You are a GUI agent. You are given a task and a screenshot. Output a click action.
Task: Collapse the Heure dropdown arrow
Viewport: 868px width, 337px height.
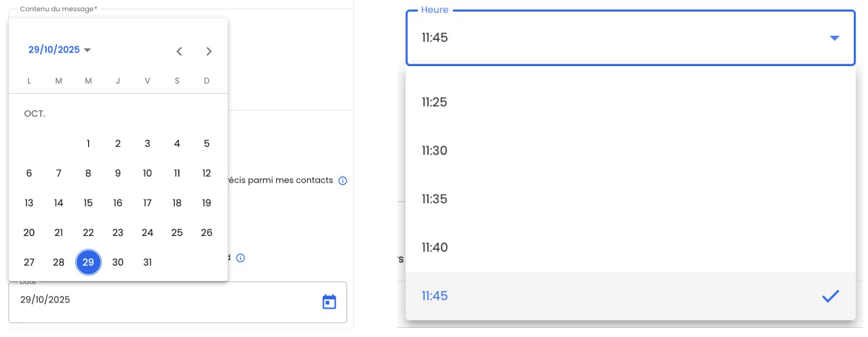tap(834, 38)
